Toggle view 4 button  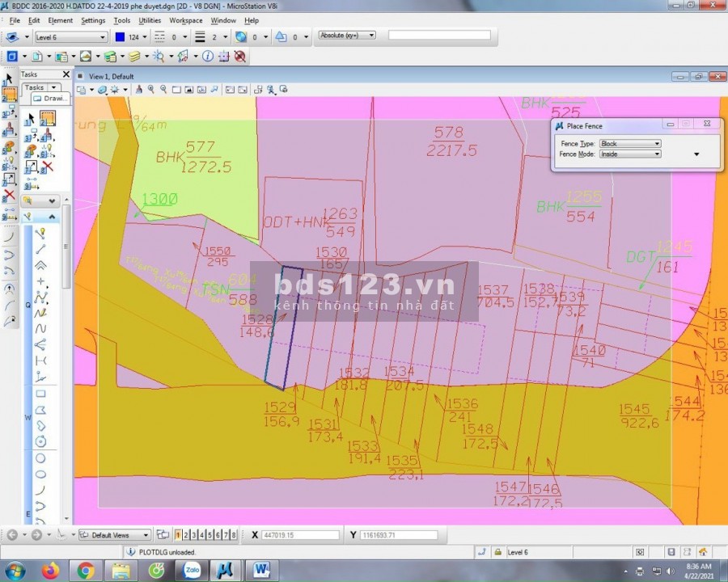[x=202, y=535]
